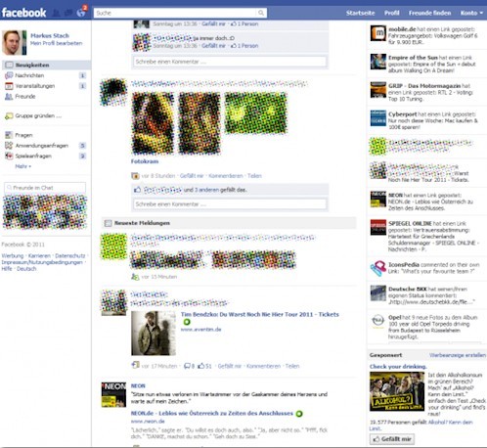Click Opel logo in ticker
The image size is (487, 448).
(x=378, y=321)
